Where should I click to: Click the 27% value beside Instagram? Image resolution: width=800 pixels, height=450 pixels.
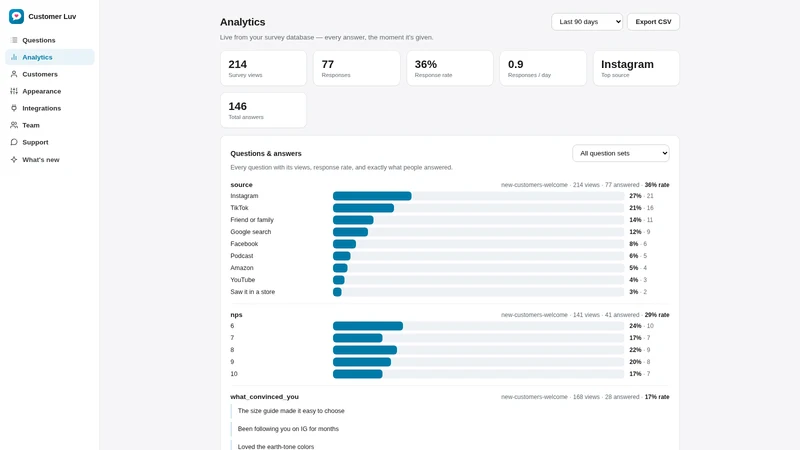pos(635,196)
